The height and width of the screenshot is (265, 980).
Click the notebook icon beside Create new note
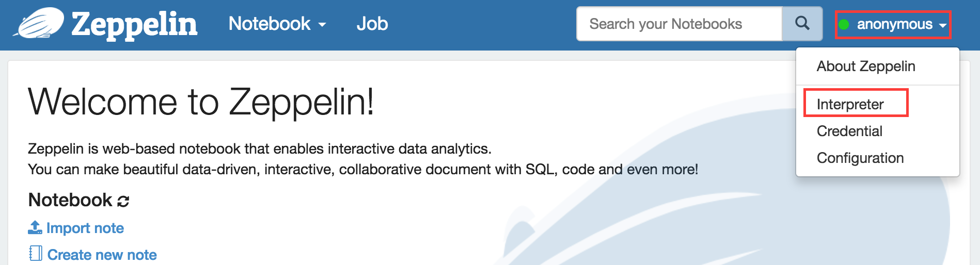pos(35,253)
